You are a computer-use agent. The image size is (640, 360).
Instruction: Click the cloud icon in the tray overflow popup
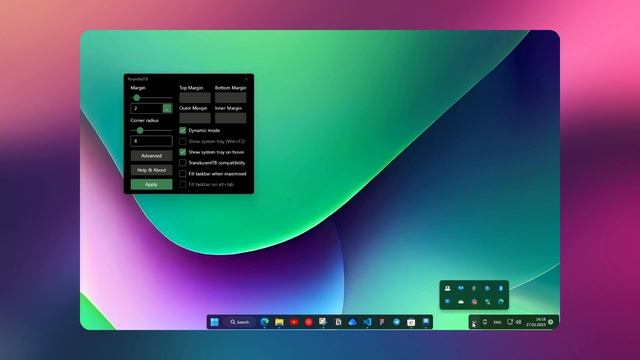click(461, 302)
